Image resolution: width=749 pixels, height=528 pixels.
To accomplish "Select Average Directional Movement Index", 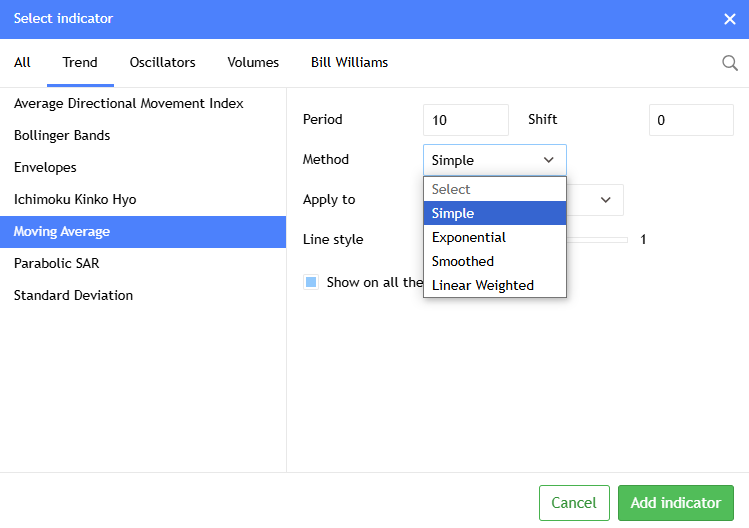I will 143,104.
